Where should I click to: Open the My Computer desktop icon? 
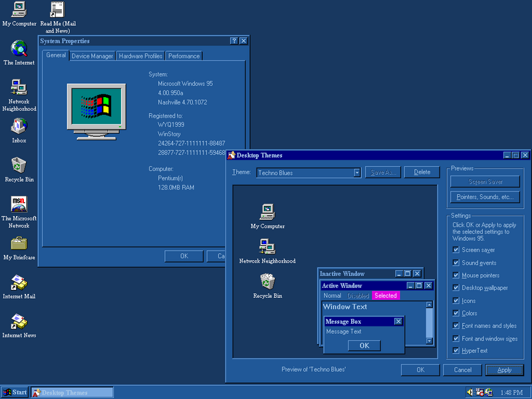pos(19,10)
